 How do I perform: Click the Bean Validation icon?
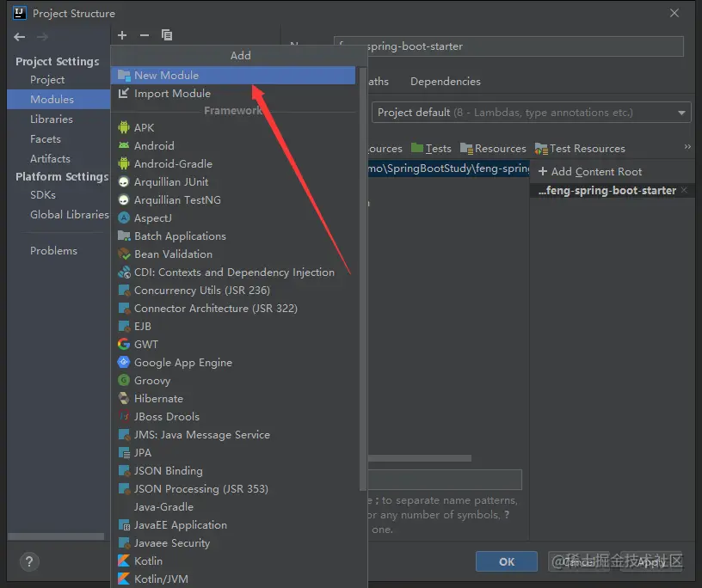(x=124, y=254)
